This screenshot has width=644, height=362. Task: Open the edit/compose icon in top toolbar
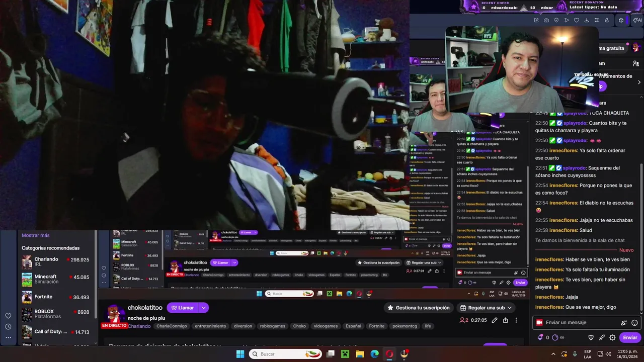(x=536, y=20)
